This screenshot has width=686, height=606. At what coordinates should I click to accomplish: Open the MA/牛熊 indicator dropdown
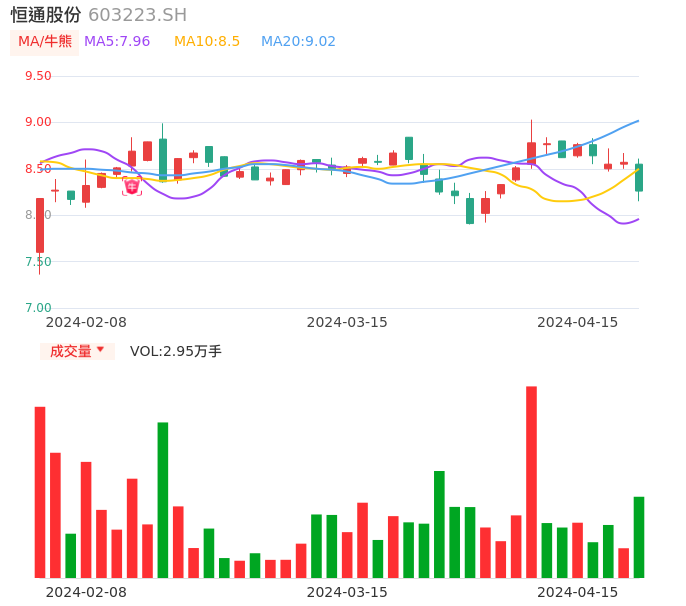click(x=44, y=42)
